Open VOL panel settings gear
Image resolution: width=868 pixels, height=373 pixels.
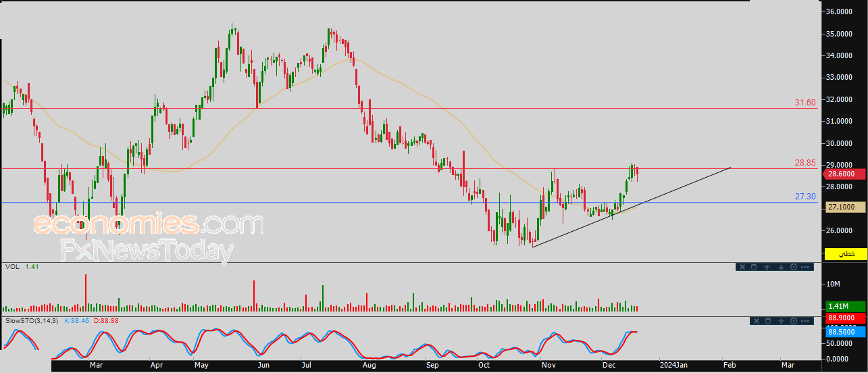click(794, 267)
